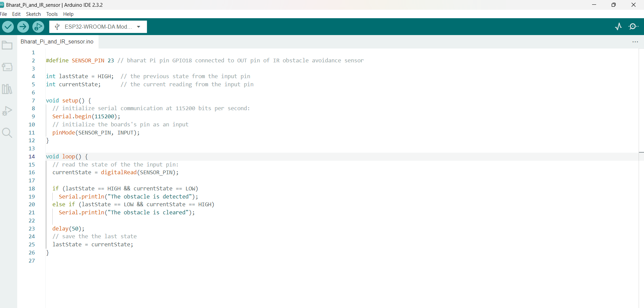Open the Boards Manager sidebar panel
644x308 pixels.
[7, 67]
